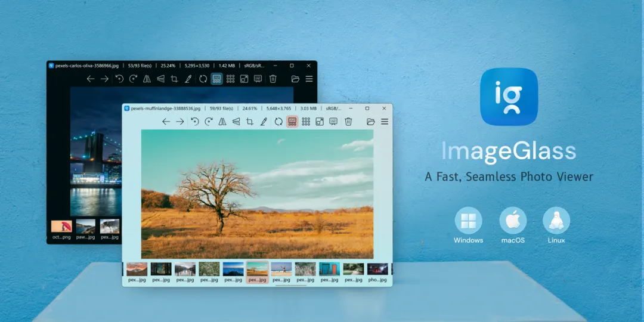
Task: Click the 25.24% zoom value
Action: 168,66
